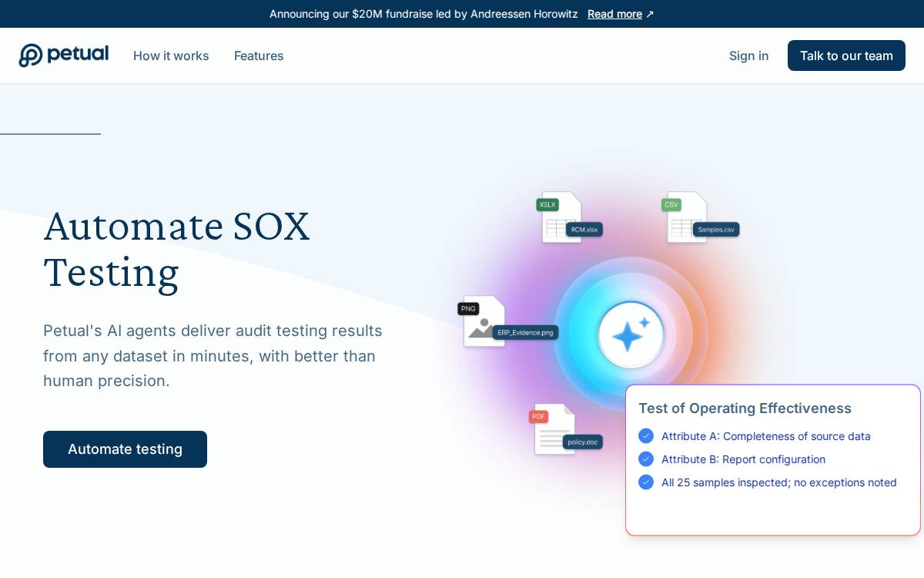Toggle checkmark for Attribute A completeness

point(646,436)
